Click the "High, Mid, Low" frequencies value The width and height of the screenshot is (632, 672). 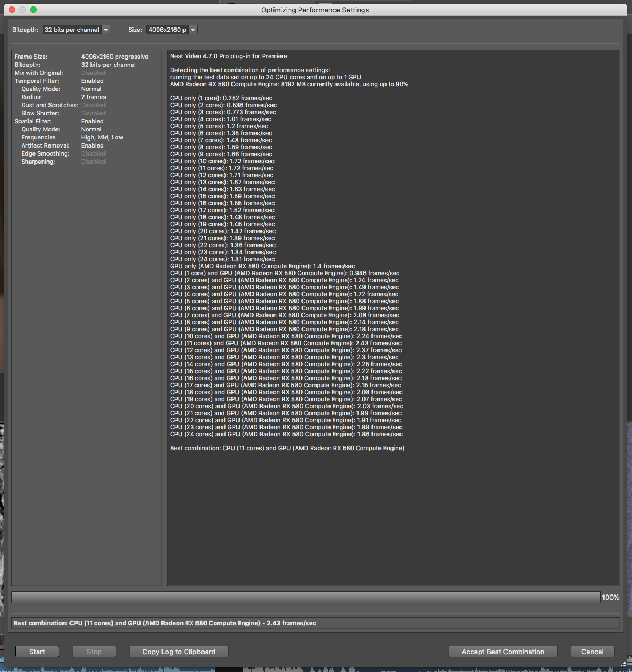[102, 137]
